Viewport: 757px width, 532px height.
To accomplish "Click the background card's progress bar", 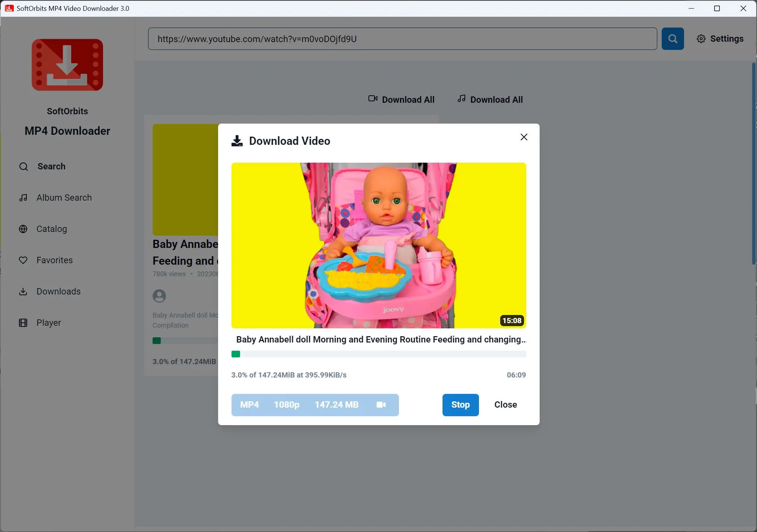I will click(x=185, y=341).
